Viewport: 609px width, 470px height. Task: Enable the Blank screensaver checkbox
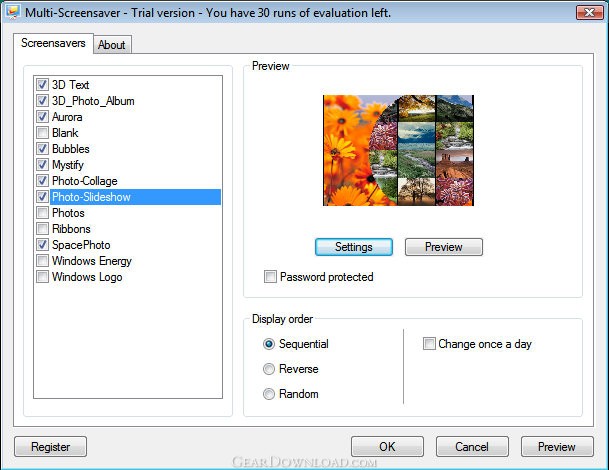coord(42,132)
